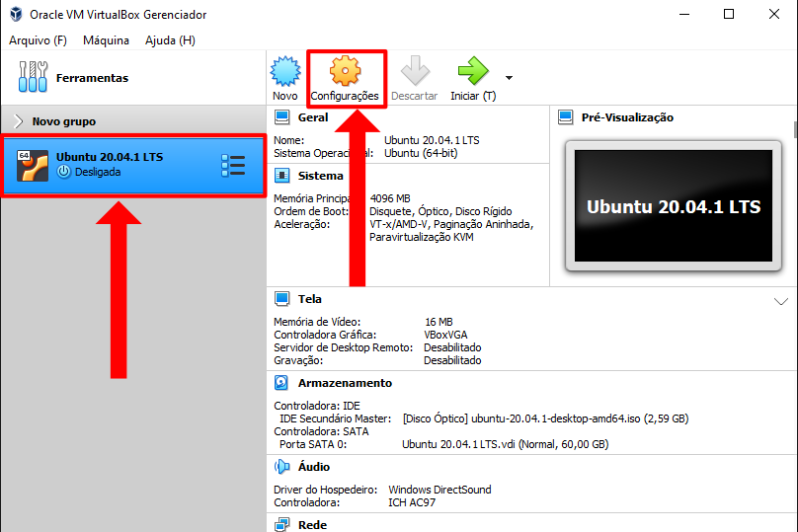Click the Ferramentas tools icon

33,77
